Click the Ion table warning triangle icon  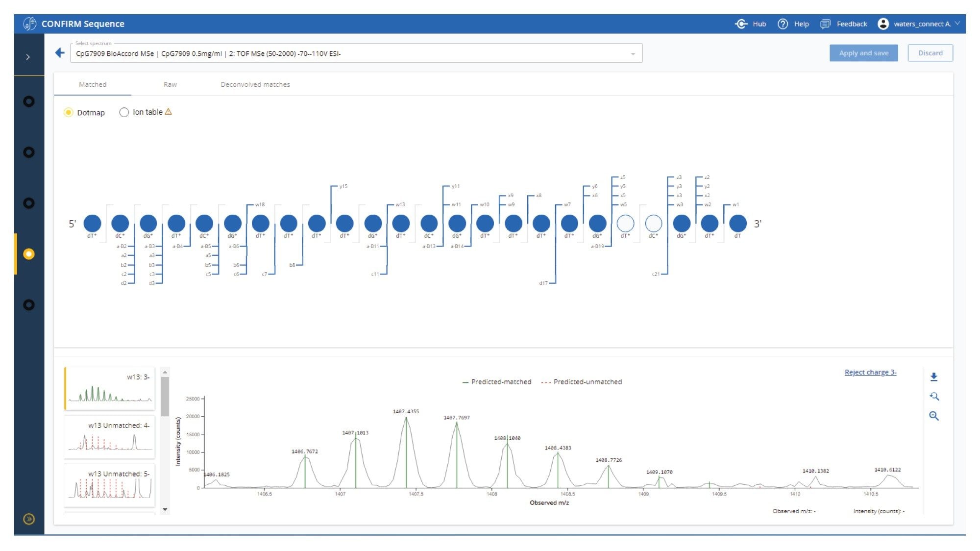coord(168,112)
